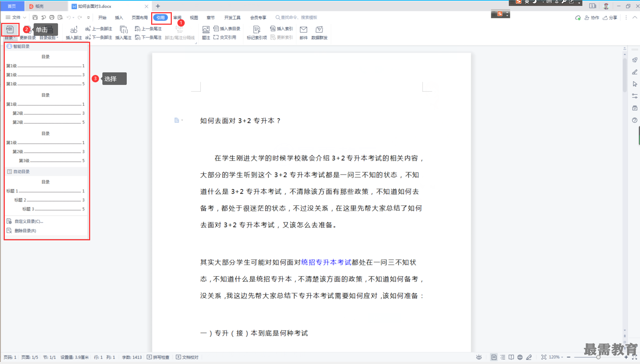Click the three-dot more options icon
This screenshot has width=640, height=364.
coord(626,17)
